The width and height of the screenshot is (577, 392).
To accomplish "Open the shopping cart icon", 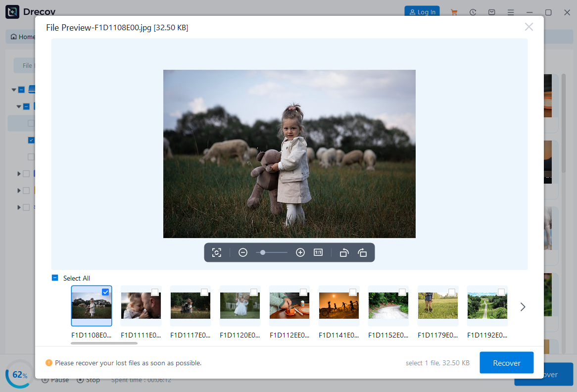I will [x=454, y=12].
